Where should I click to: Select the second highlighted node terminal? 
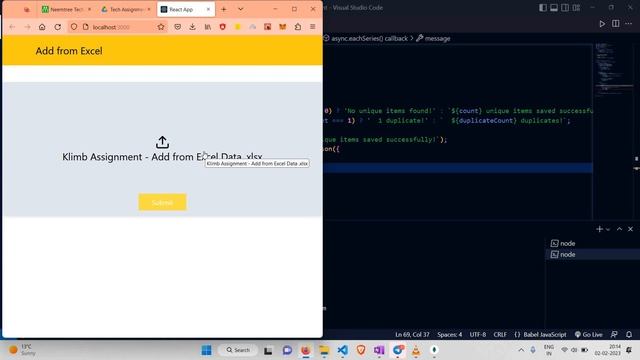(x=592, y=254)
